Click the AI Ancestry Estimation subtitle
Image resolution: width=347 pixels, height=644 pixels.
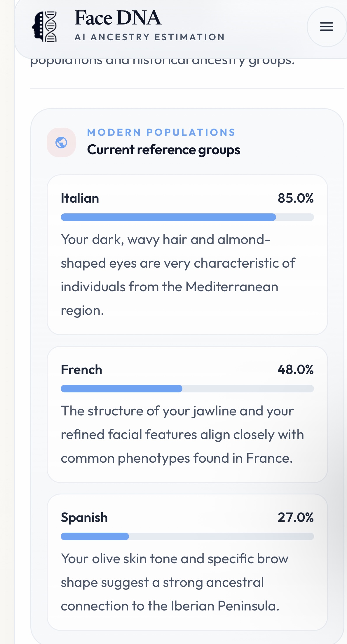click(150, 37)
